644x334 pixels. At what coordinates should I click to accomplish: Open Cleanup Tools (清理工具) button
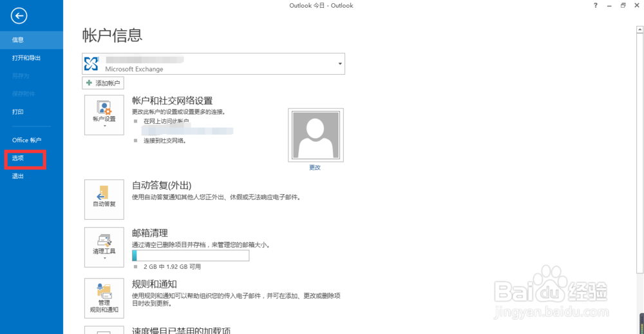coord(104,247)
